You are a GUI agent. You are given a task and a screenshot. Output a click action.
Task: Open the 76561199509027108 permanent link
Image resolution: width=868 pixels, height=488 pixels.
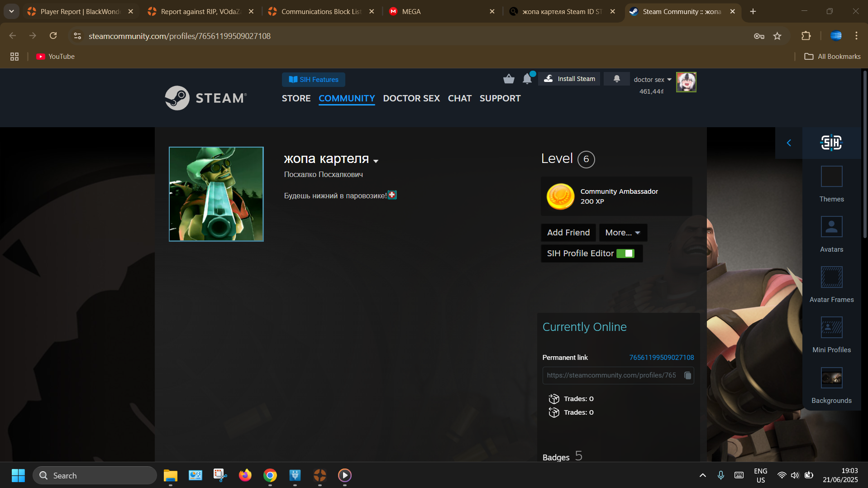click(661, 358)
